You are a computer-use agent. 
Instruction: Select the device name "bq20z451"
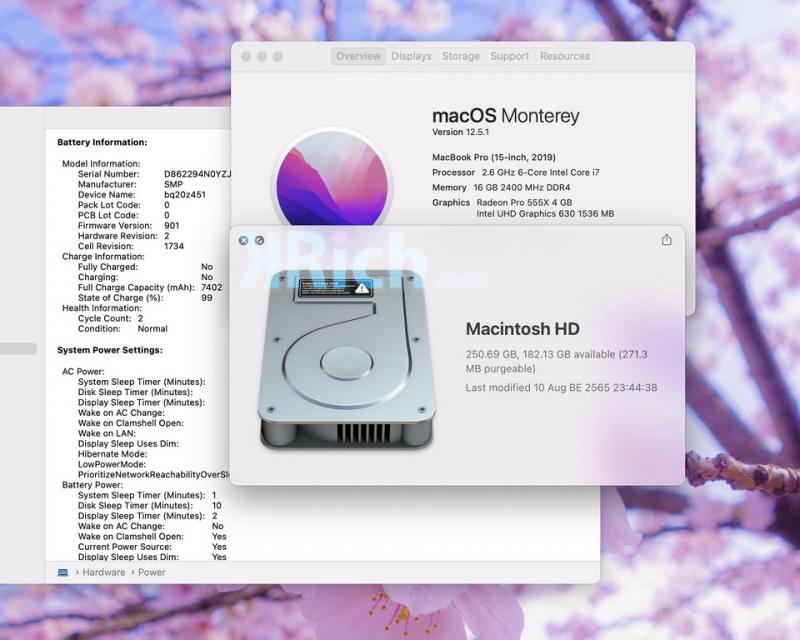185,194
